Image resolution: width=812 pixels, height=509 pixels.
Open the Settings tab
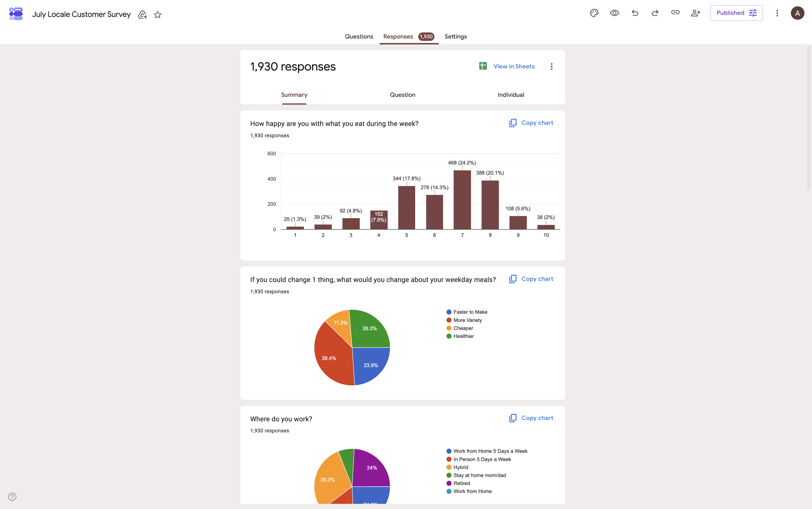[x=455, y=36]
